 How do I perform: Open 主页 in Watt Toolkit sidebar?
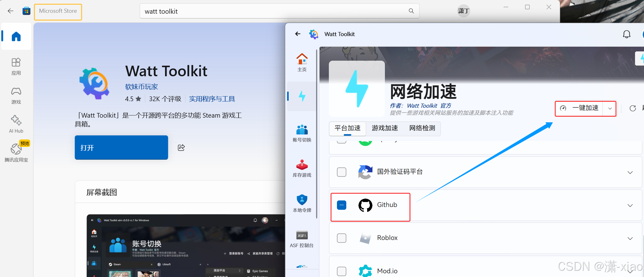(302, 62)
